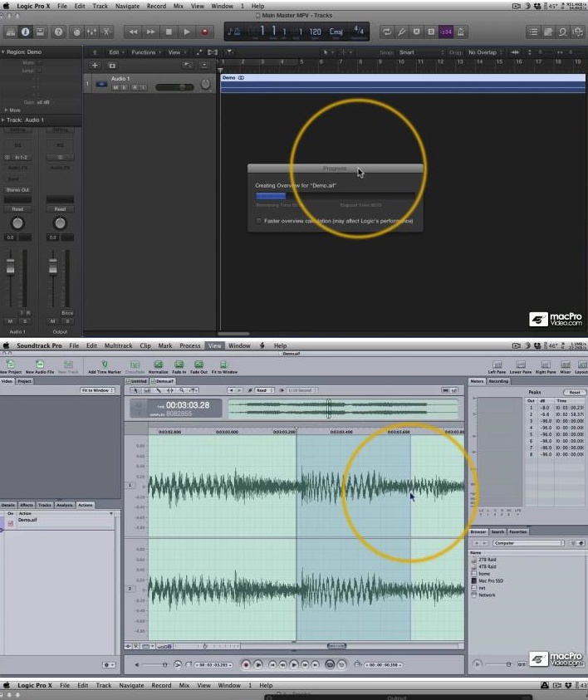Switch to the Effects tab
The height and width of the screenshot is (700, 588).
coord(27,505)
